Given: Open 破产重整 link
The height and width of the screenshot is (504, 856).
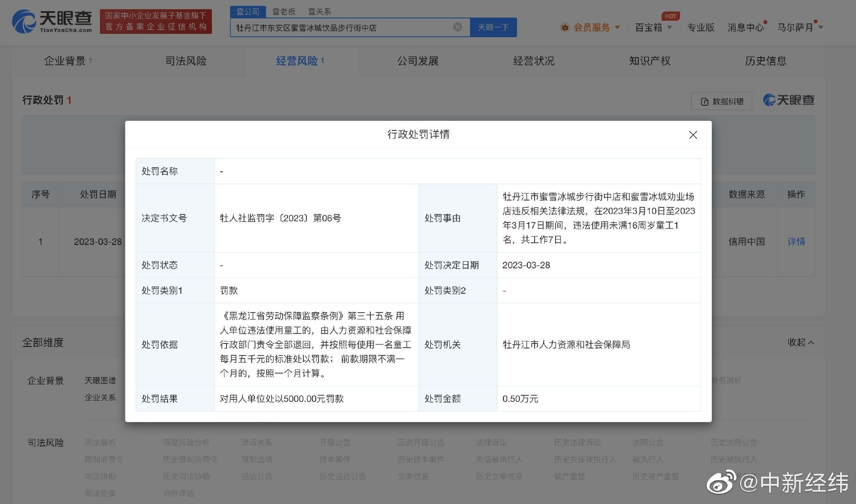Looking at the screenshot, I should (x=570, y=476).
